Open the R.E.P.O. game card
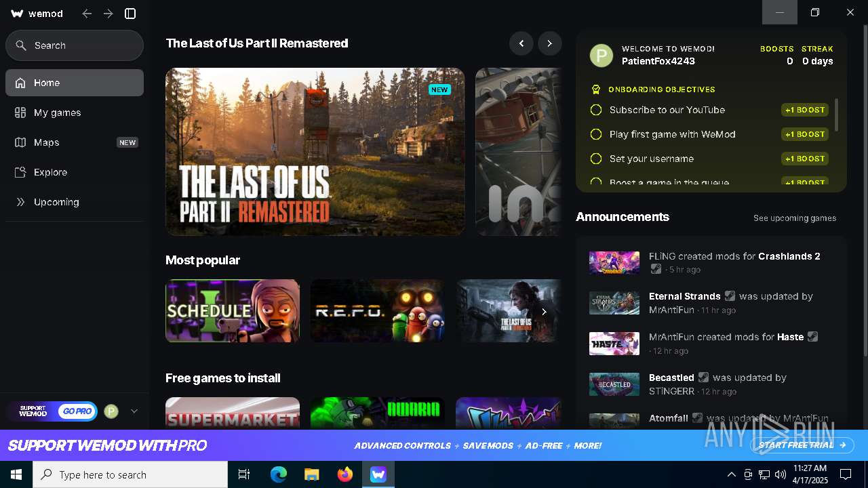Screen dimensions: 868x488 [378, 310]
